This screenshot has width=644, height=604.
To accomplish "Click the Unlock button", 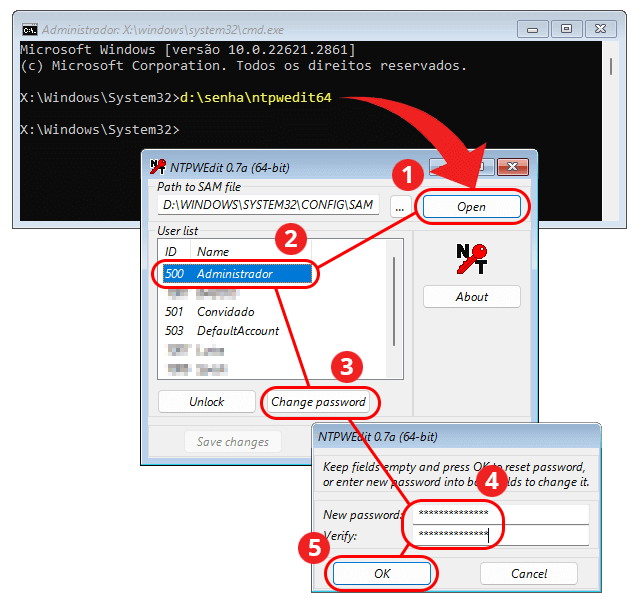I will point(207,402).
